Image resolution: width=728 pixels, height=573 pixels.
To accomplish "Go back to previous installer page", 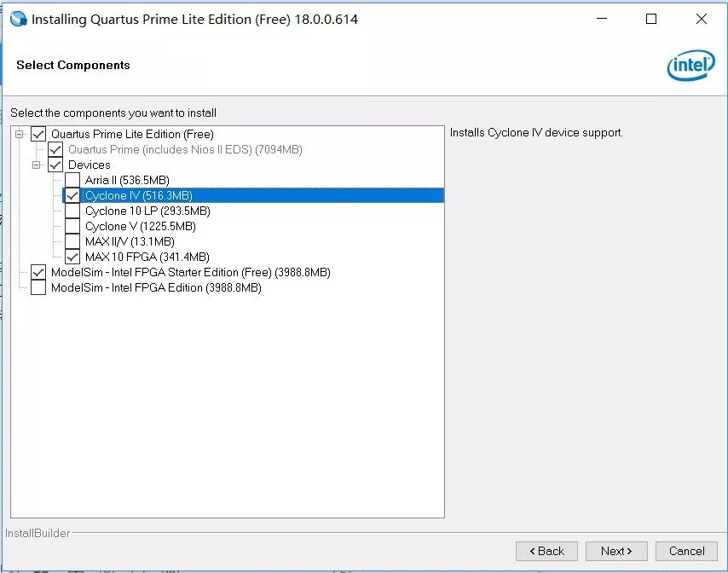I will pyautogui.click(x=546, y=551).
